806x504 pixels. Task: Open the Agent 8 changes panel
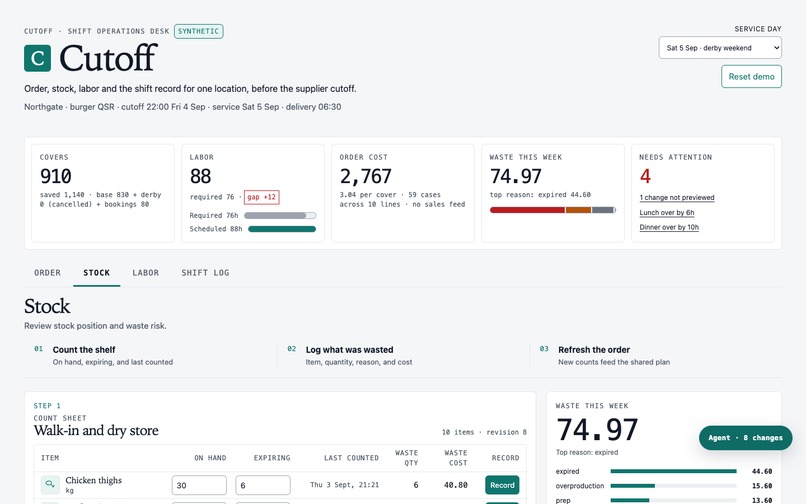click(745, 438)
